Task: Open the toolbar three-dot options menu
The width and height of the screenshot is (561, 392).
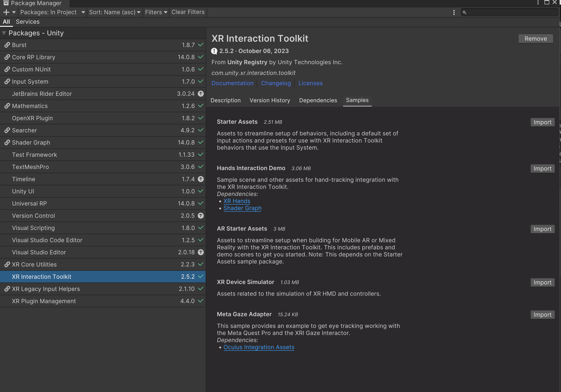Action: pos(454,12)
